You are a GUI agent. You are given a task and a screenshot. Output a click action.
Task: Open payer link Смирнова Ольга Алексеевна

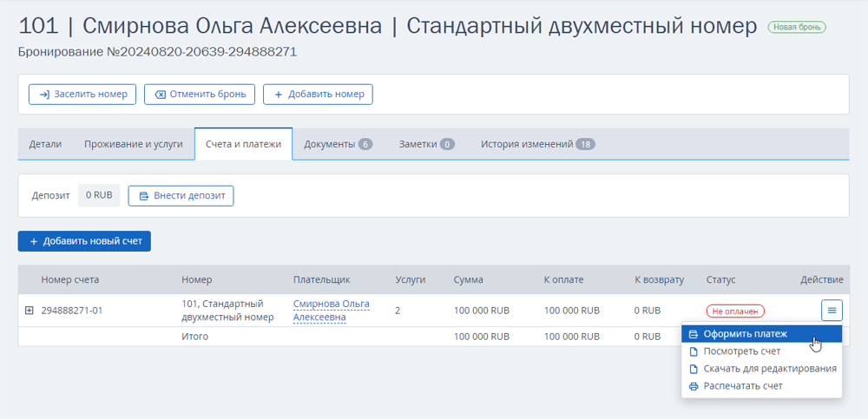331,311
